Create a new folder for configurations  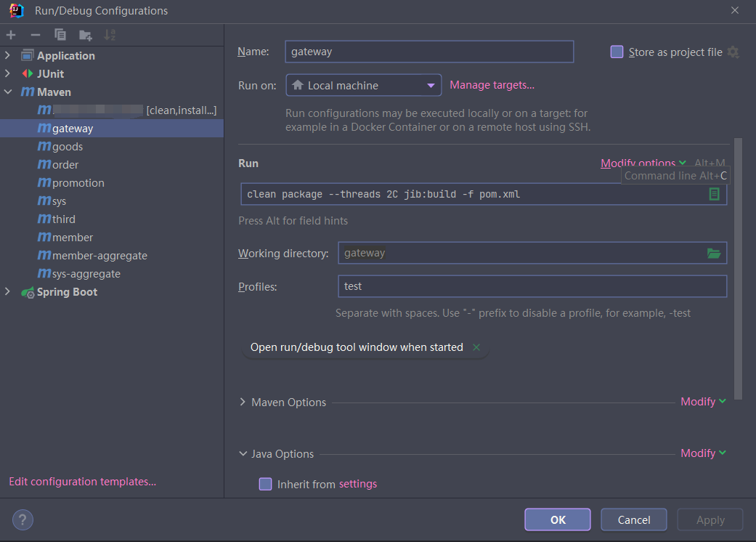(x=86, y=35)
